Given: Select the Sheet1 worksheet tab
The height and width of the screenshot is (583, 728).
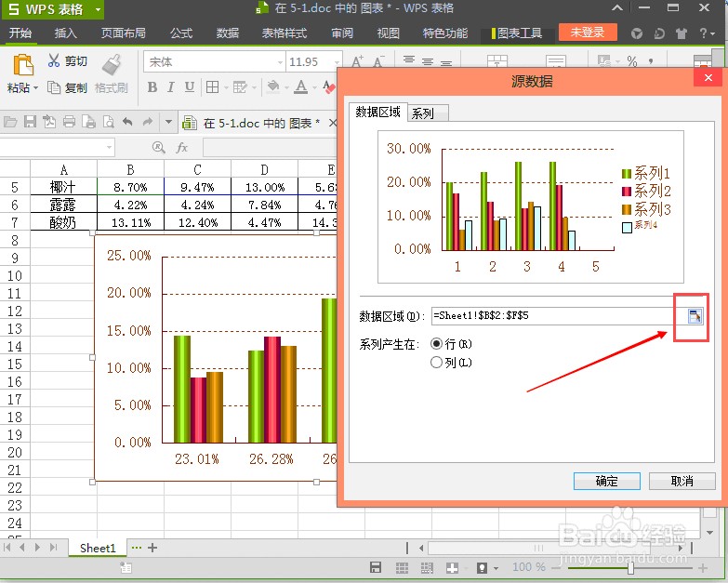Looking at the screenshot, I should click(x=98, y=548).
